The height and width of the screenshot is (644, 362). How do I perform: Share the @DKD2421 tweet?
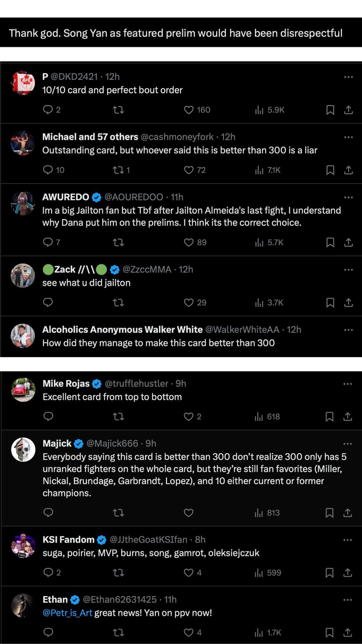[349, 110]
